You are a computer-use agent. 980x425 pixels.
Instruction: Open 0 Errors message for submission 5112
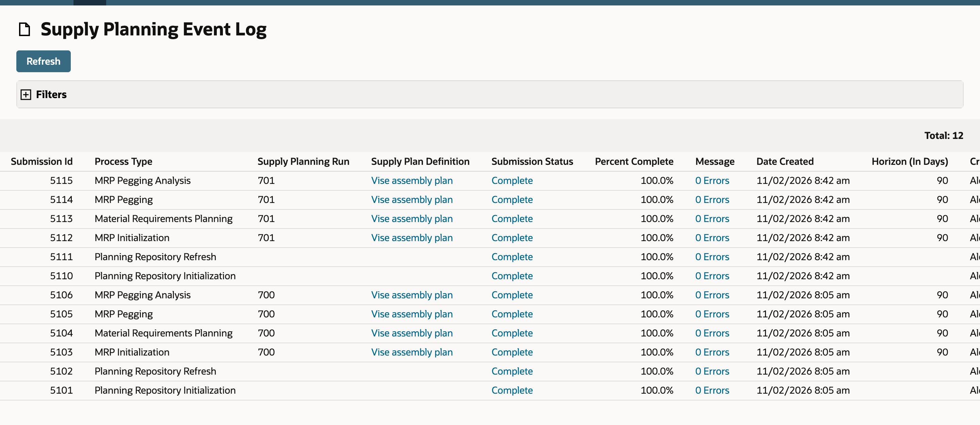click(712, 238)
